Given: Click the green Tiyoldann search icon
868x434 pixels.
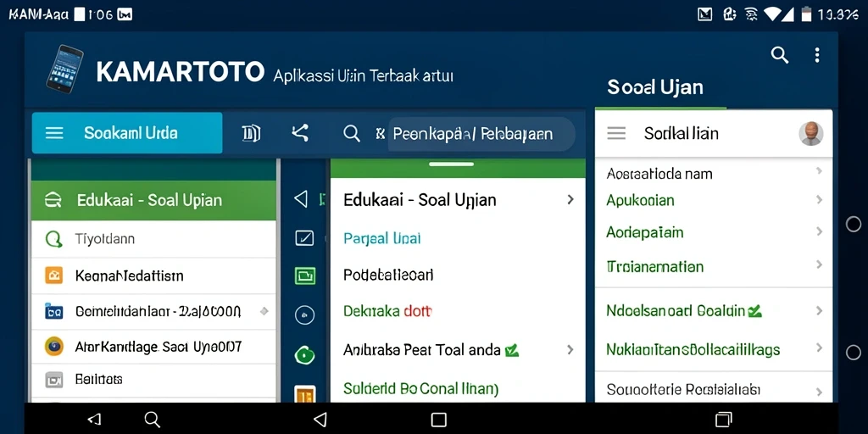Looking at the screenshot, I should [x=53, y=239].
